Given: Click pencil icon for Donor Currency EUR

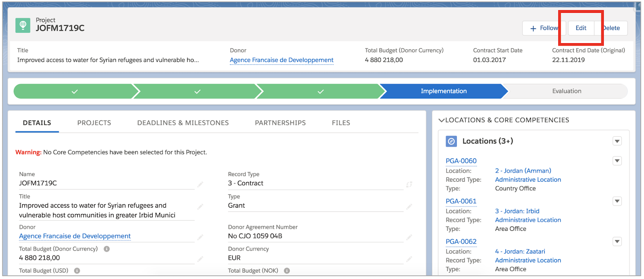Looking at the screenshot, I should [x=409, y=259].
